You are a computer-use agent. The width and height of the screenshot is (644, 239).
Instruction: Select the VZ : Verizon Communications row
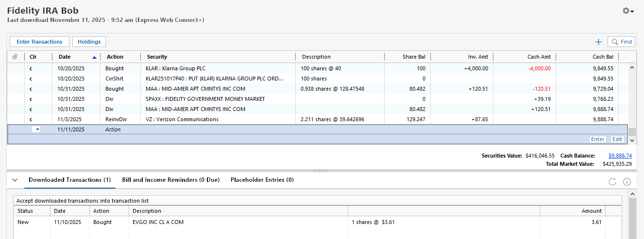(x=318, y=119)
